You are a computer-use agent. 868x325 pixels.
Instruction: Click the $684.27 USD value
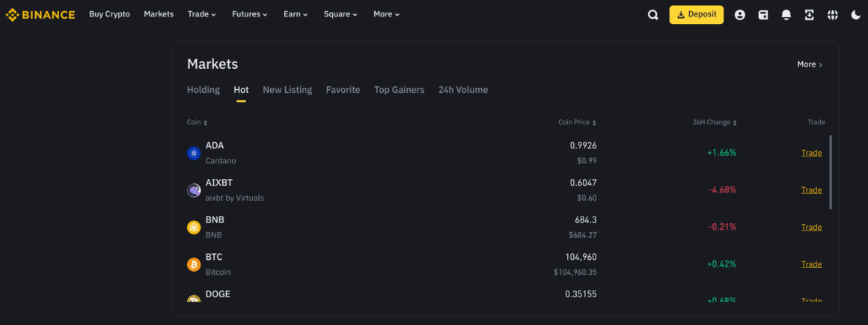[582, 235]
